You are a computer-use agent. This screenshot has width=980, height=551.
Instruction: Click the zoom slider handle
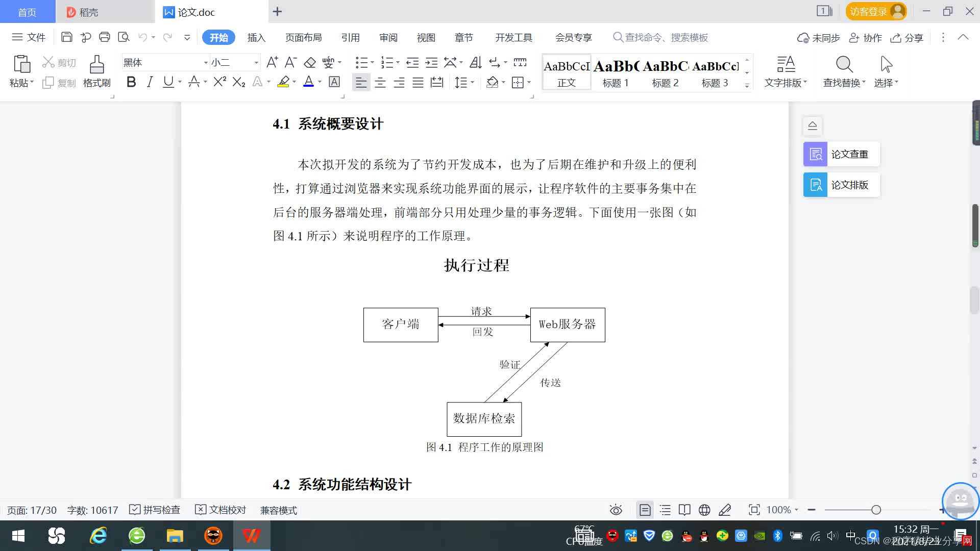tap(876, 510)
